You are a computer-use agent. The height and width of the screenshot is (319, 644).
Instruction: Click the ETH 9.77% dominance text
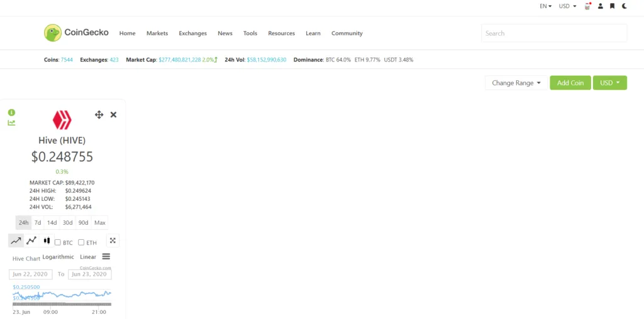point(367,60)
